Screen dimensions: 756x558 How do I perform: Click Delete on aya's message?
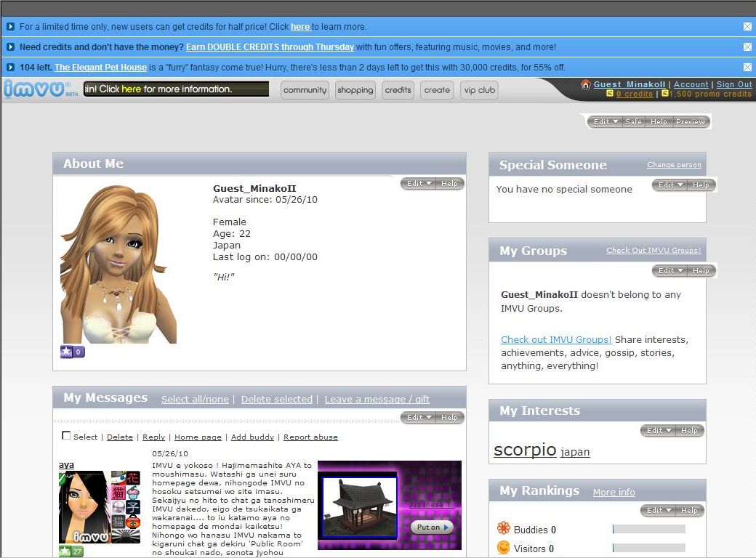[119, 437]
